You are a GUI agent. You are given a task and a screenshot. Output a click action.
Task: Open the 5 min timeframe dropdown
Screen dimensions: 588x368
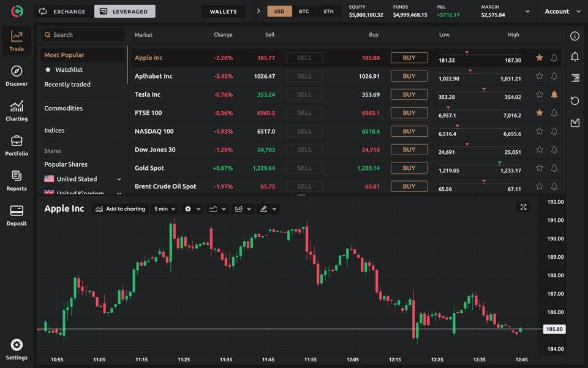coord(165,209)
